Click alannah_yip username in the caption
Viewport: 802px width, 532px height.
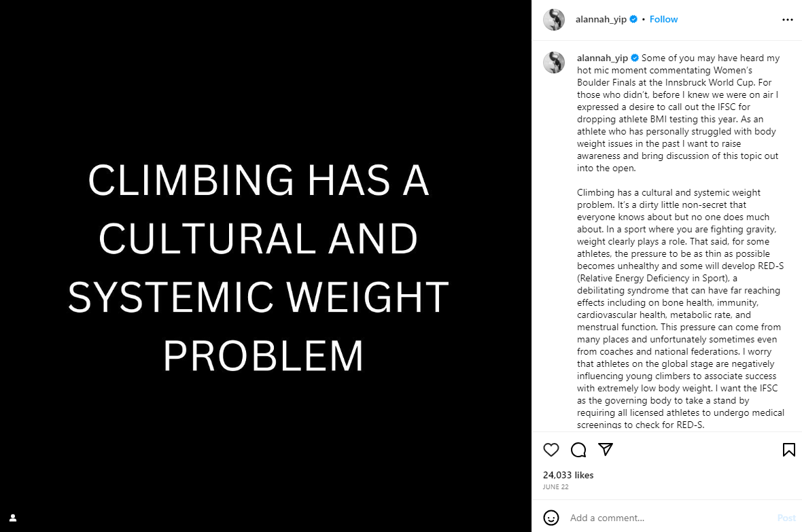tap(603, 58)
